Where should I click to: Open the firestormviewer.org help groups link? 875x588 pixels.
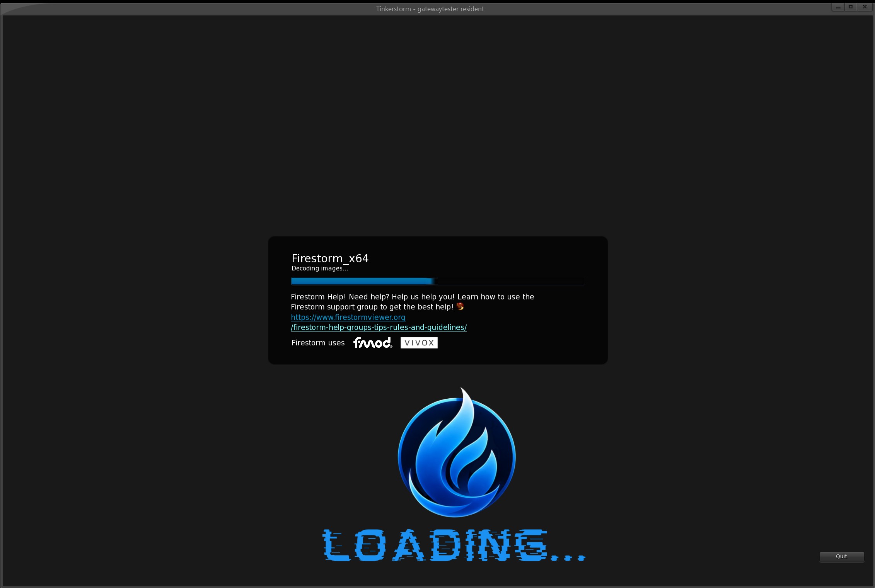[379, 322]
